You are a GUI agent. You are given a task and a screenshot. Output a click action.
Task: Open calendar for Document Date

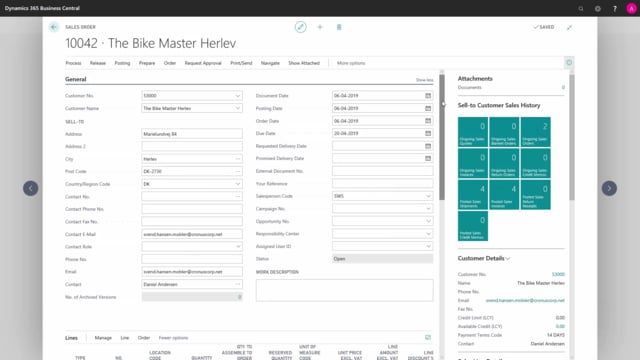coord(428,96)
